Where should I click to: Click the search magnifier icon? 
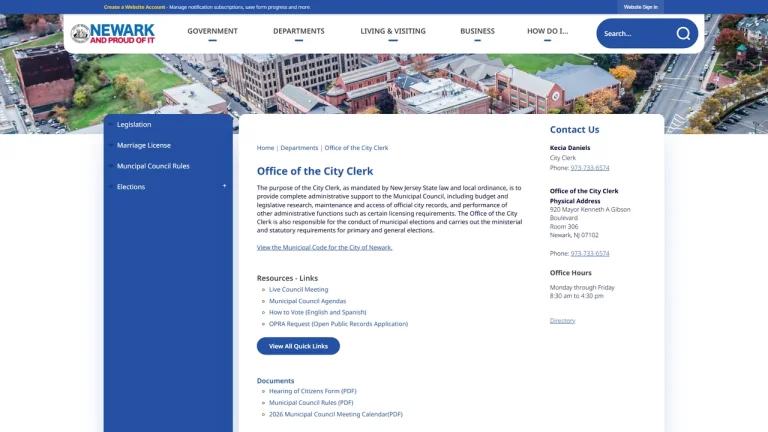tap(683, 33)
